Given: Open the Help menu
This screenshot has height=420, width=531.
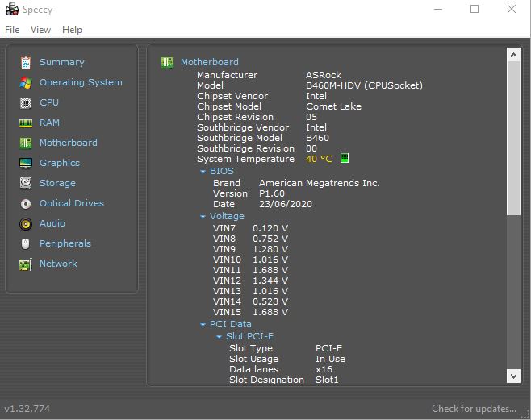Looking at the screenshot, I should click(x=72, y=30).
